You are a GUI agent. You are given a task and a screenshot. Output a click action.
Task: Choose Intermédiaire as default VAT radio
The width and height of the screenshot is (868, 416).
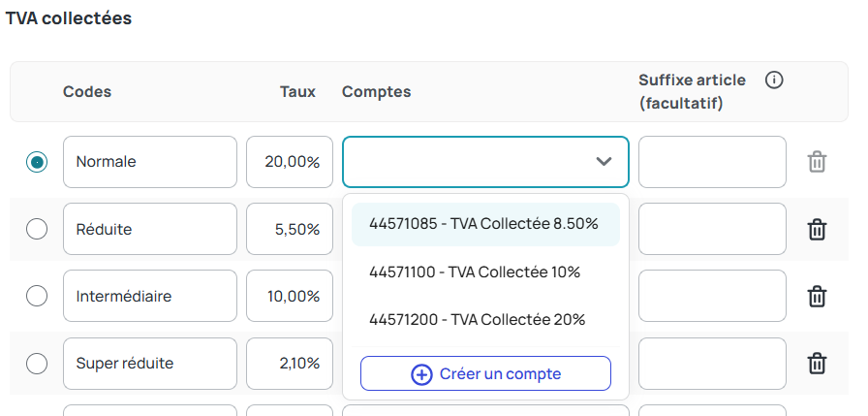(x=37, y=296)
